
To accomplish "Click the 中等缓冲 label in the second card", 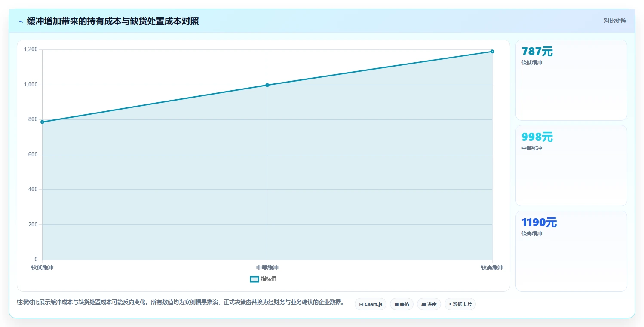I will tap(532, 148).
